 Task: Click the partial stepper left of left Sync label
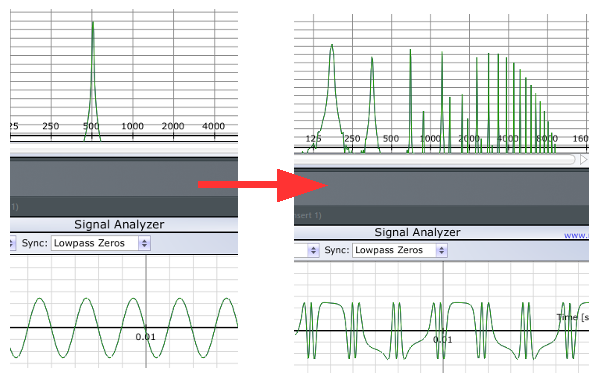click(12, 243)
